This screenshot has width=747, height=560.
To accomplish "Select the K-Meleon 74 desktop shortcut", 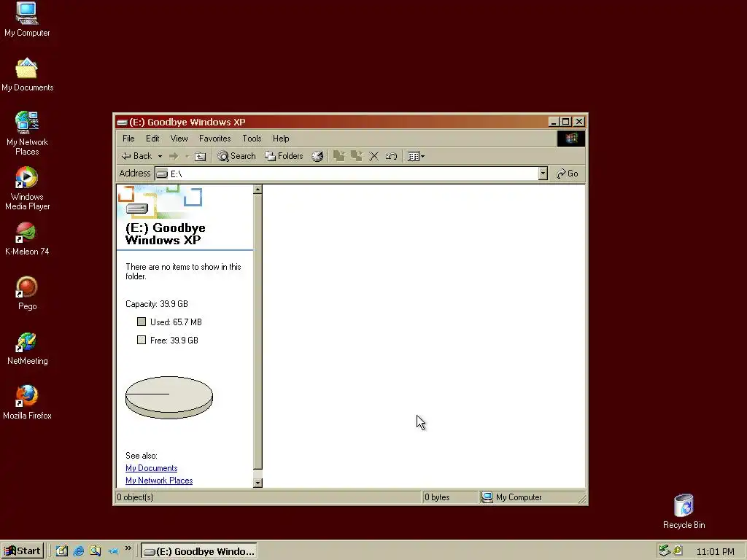I will point(27,239).
